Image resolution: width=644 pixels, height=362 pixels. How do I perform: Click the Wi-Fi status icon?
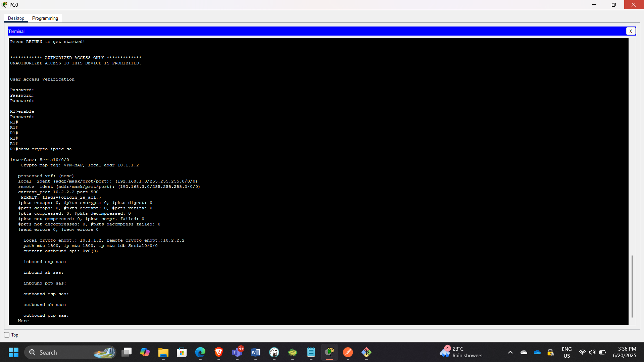[x=582, y=352]
